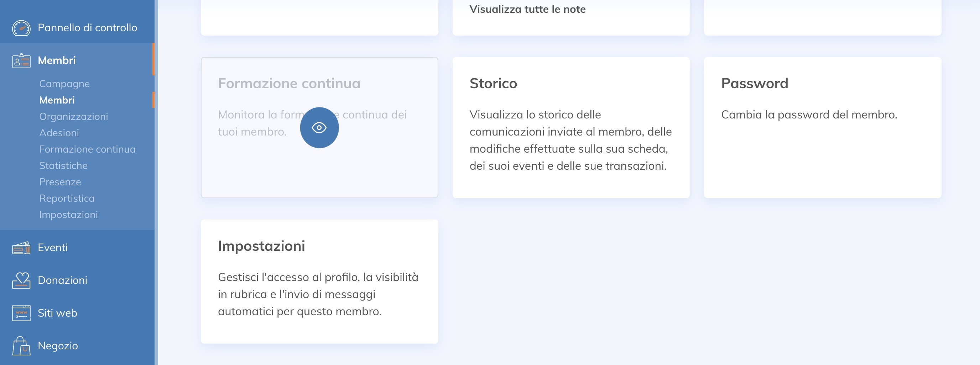Open Reportistica in the navigation
This screenshot has height=365, width=980.
click(x=67, y=198)
